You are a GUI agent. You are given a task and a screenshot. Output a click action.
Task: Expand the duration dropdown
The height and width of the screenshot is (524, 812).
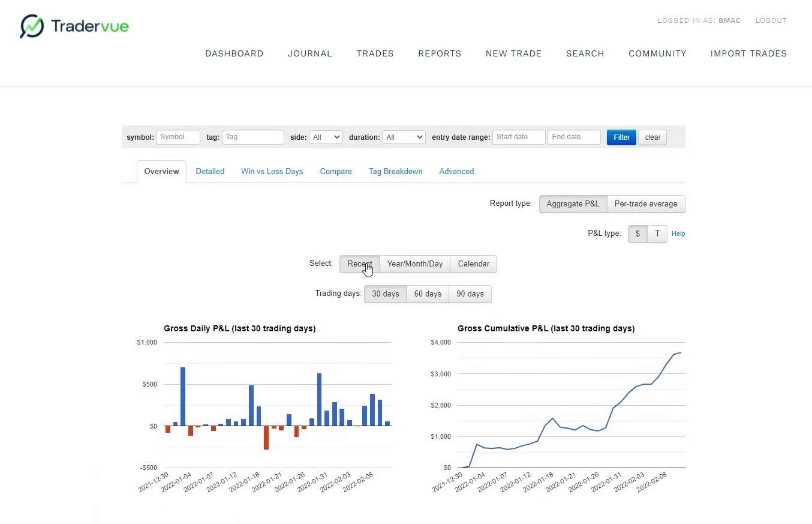(404, 137)
